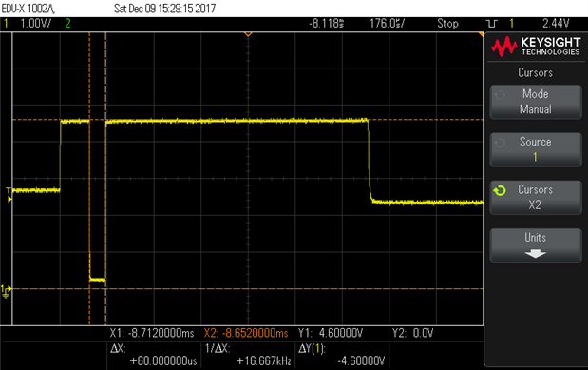The width and height of the screenshot is (588, 370).
Task: Open the Units softkey menu
Action: coord(536,245)
